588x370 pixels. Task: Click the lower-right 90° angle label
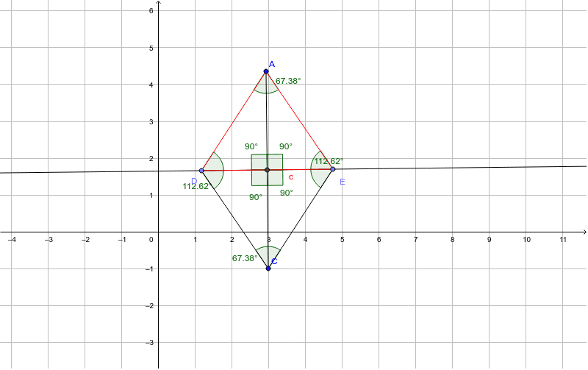click(x=287, y=193)
